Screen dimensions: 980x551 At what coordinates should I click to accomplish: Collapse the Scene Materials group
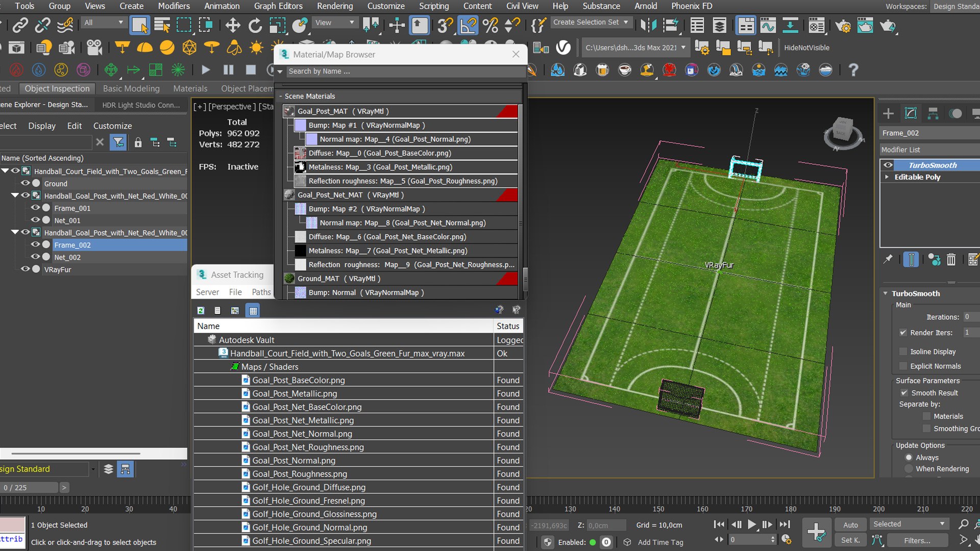pos(281,96)
